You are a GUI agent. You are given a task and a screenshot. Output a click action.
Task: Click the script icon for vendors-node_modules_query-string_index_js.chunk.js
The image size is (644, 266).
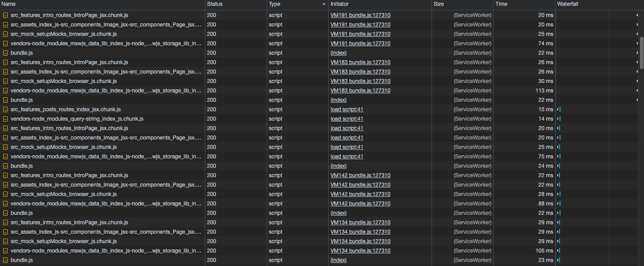pyautogui.click(x=6, y=118)
